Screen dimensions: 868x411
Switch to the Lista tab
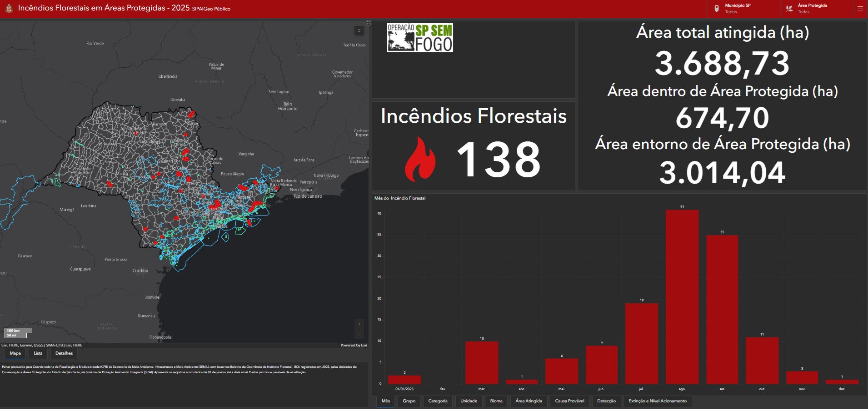[x=38, y=353]
